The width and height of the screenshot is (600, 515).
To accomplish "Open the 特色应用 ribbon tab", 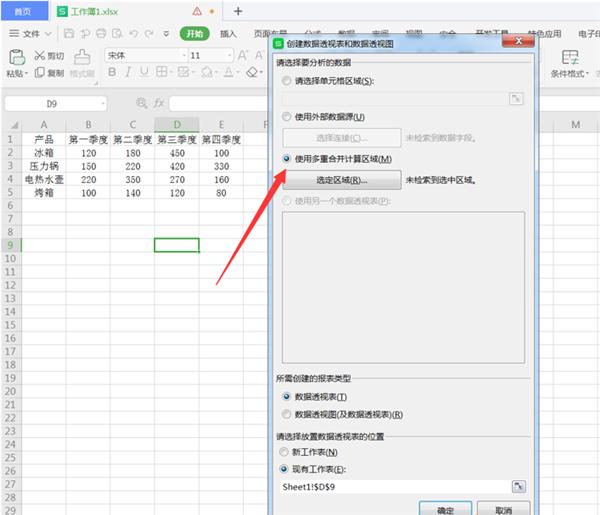I will 544,34.
